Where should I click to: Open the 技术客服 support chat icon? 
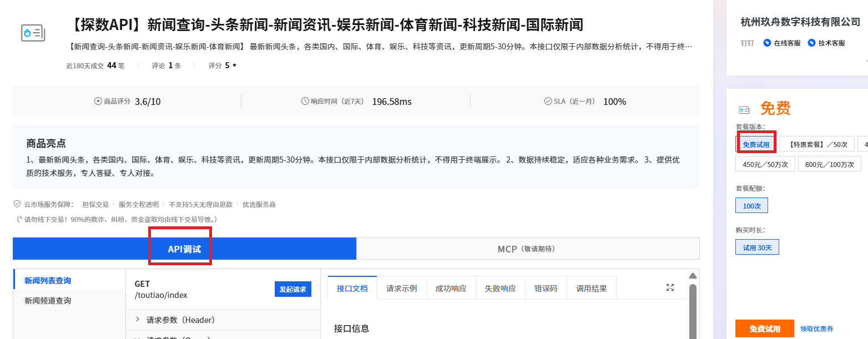coord(811,42)
